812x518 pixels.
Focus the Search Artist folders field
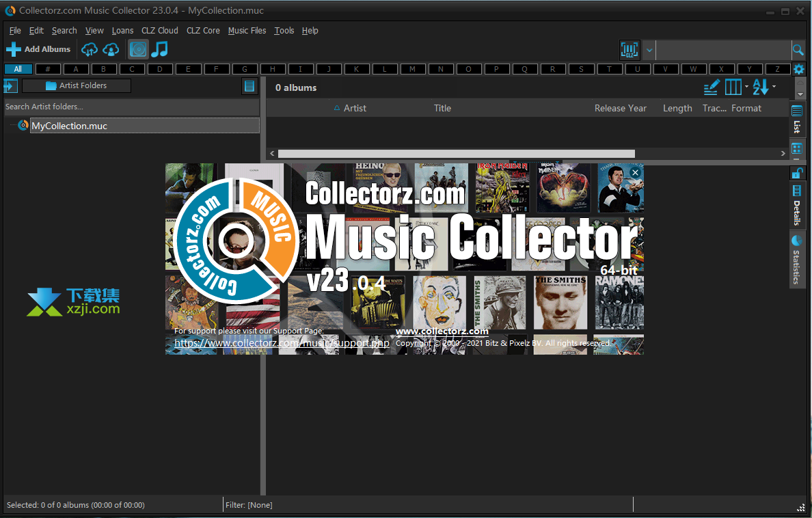tap(131, 107)
